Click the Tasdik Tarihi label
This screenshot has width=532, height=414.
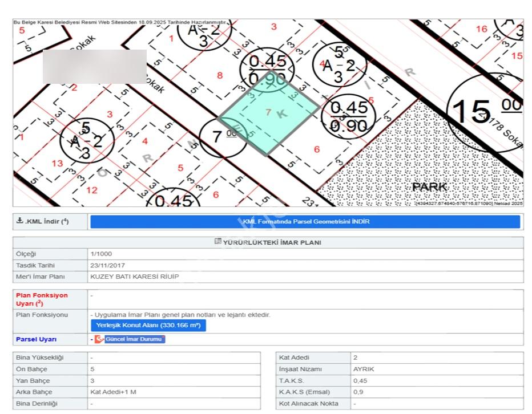tap(35, 265)
